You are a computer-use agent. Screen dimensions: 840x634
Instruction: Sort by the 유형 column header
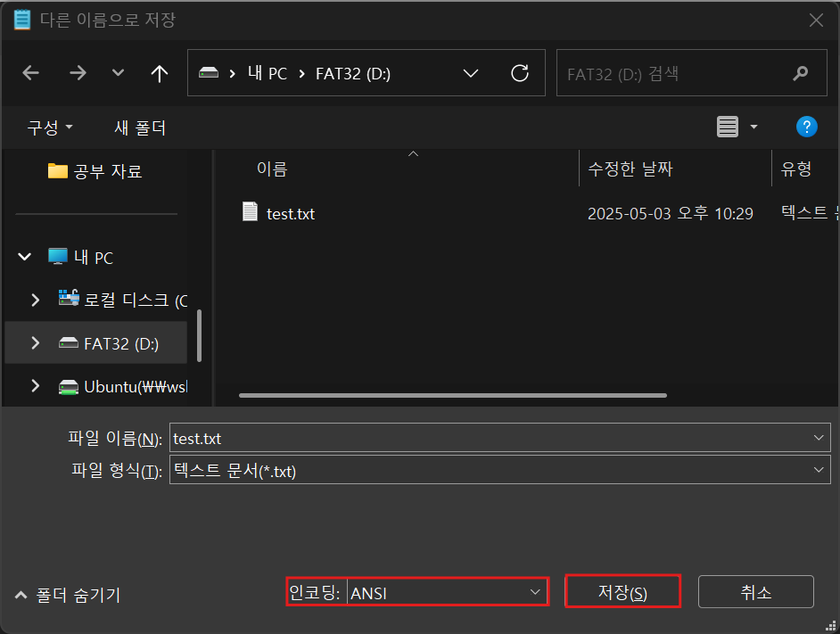tap(795, 169)
